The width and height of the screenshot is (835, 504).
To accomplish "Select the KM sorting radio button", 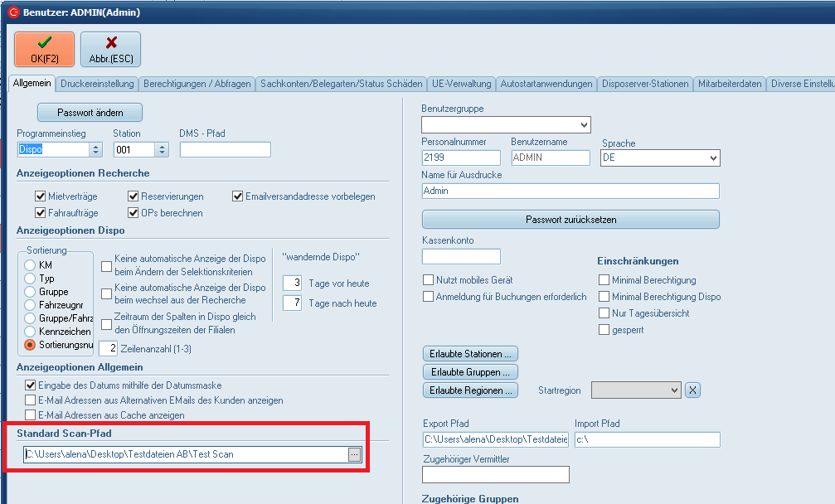I will [30, 265].
